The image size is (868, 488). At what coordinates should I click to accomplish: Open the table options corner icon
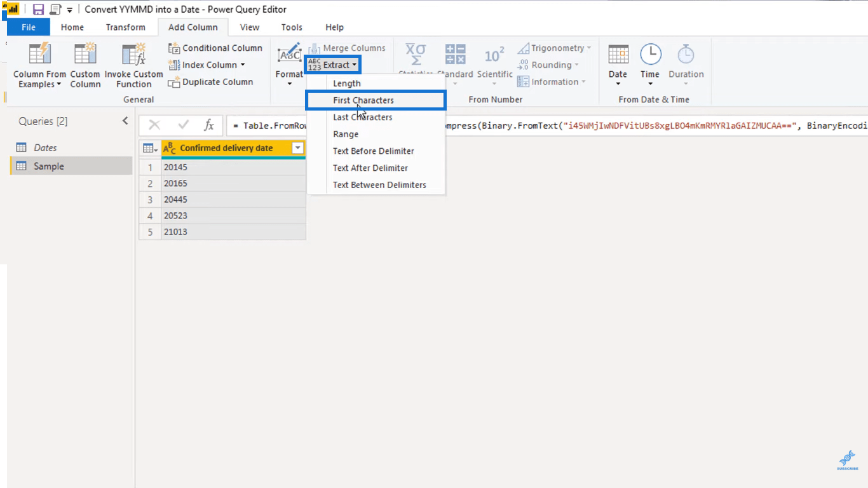coord(151,148)
